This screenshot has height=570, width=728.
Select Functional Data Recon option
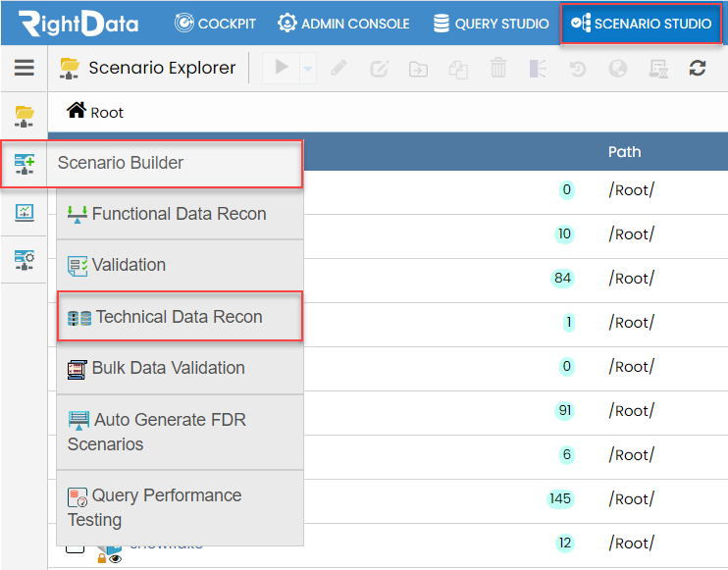(180, 214)
